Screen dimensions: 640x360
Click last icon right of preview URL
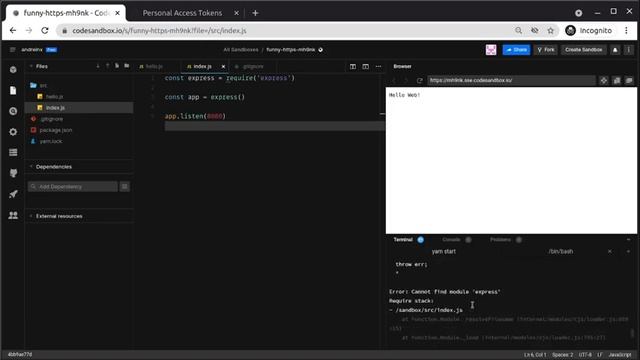[x=629, y=80]
